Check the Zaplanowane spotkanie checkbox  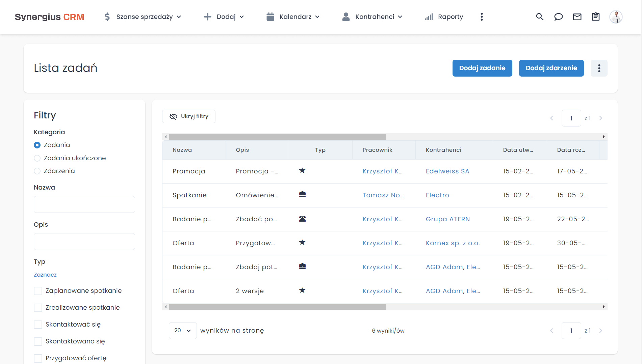(38, 291)
